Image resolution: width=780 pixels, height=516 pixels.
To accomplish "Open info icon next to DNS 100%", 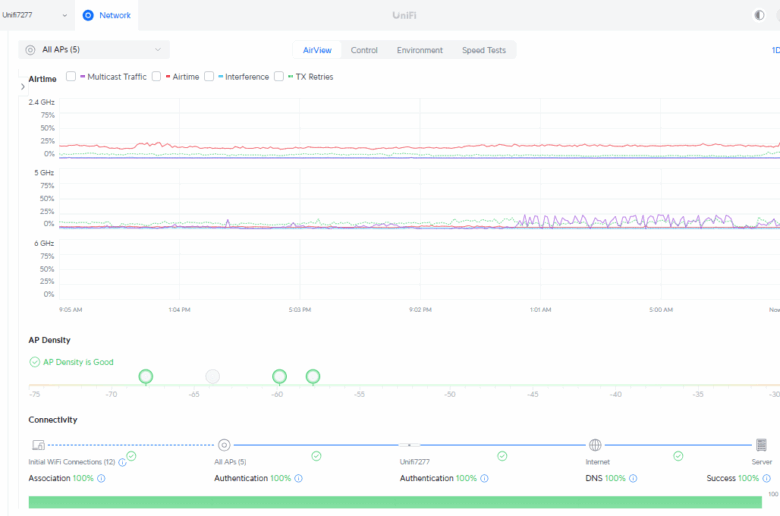I will coord(633,479).
